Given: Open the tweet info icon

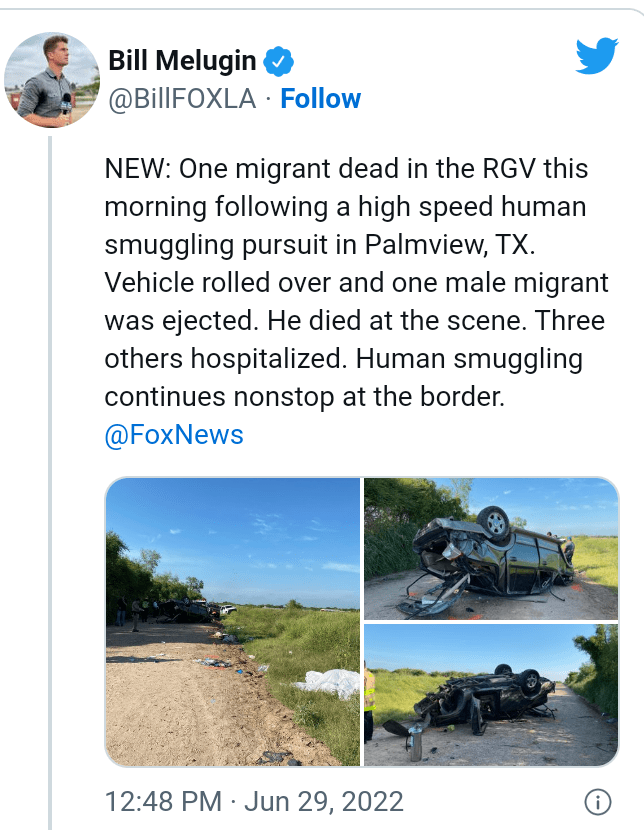Looking at the screenshot, I should 597,802.
